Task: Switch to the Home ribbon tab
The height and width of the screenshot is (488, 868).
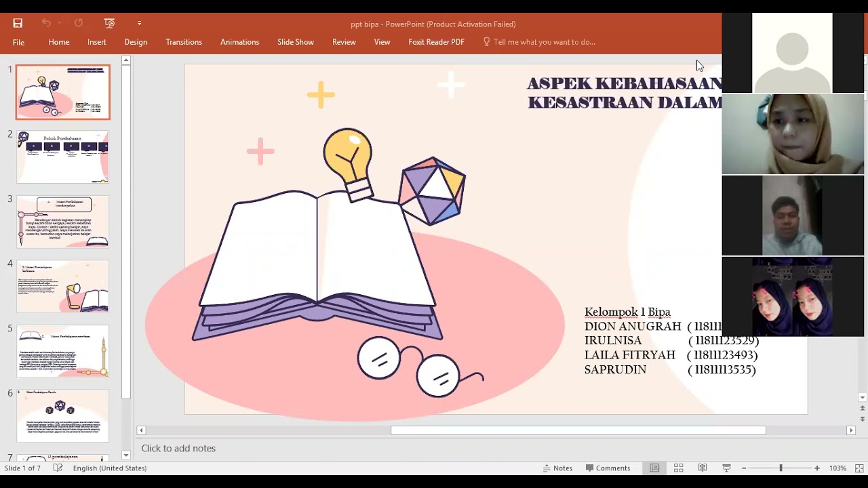Action: [59, 42]
